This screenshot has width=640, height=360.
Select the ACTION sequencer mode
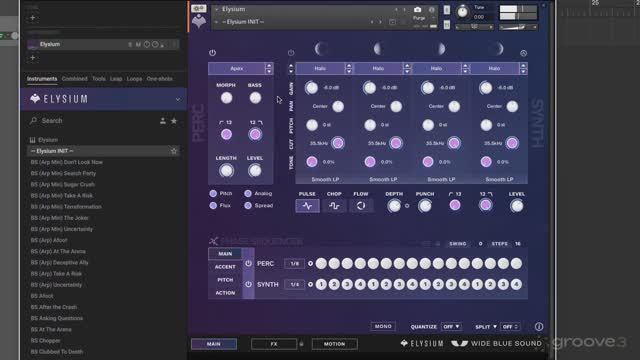point(225,293)
